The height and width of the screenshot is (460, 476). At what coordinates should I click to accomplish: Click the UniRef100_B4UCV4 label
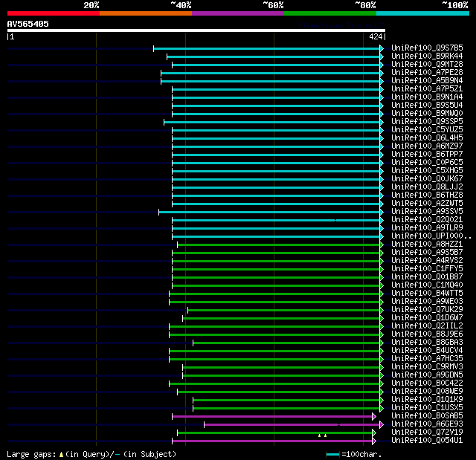tap(427, 351)
